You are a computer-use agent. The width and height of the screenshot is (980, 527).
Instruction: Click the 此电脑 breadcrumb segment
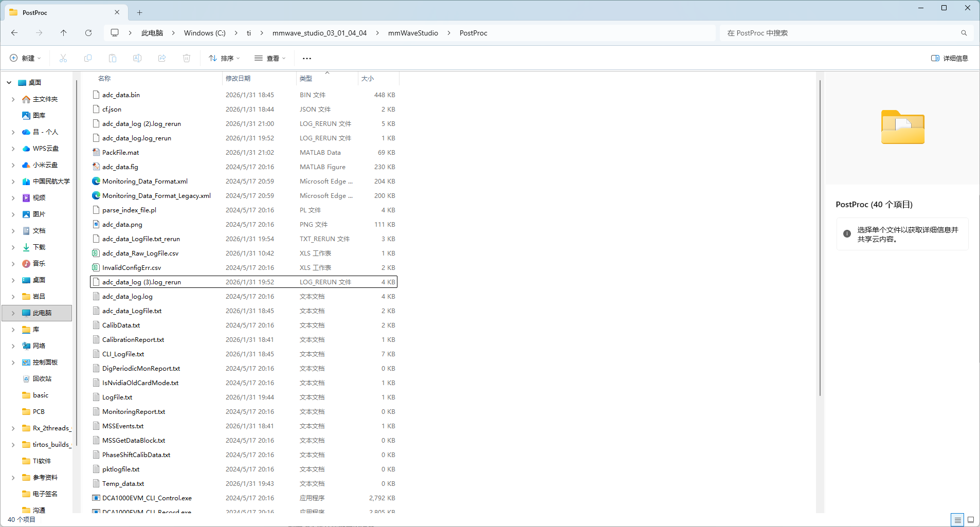click(x=152, y=33)
